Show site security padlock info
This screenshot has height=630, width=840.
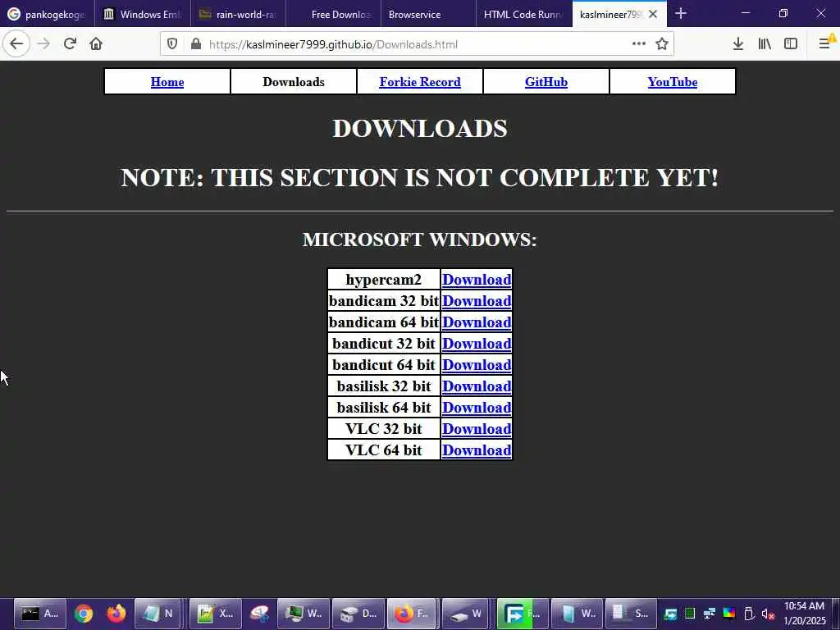coord(196,44)
